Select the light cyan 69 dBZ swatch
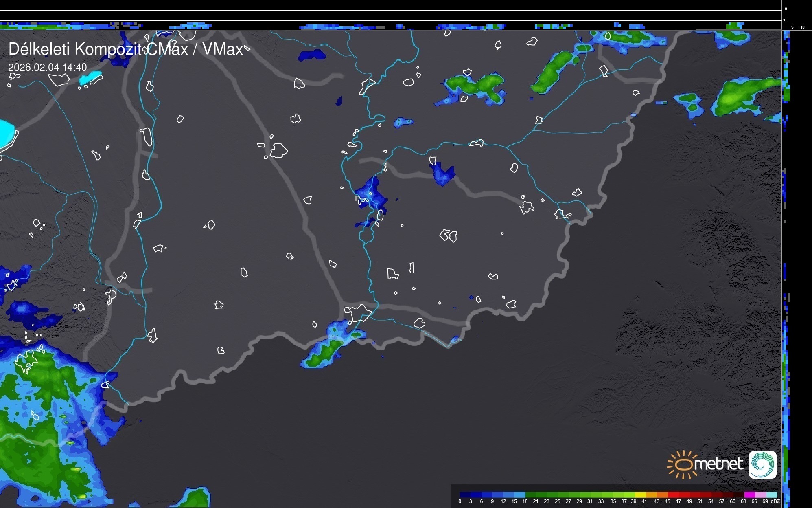The image size is (812, 508). click(772, 495)
